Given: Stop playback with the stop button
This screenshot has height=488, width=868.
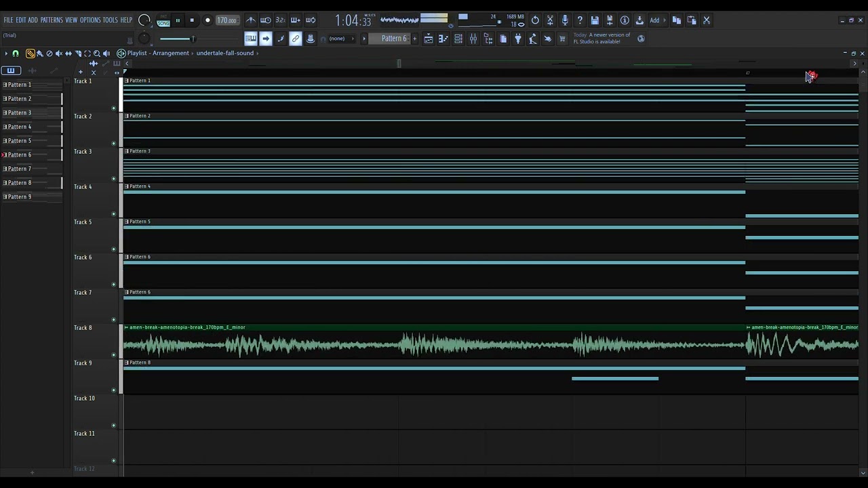Looking at the screenshot, I should pyautogui.click(x=193, y=20).
